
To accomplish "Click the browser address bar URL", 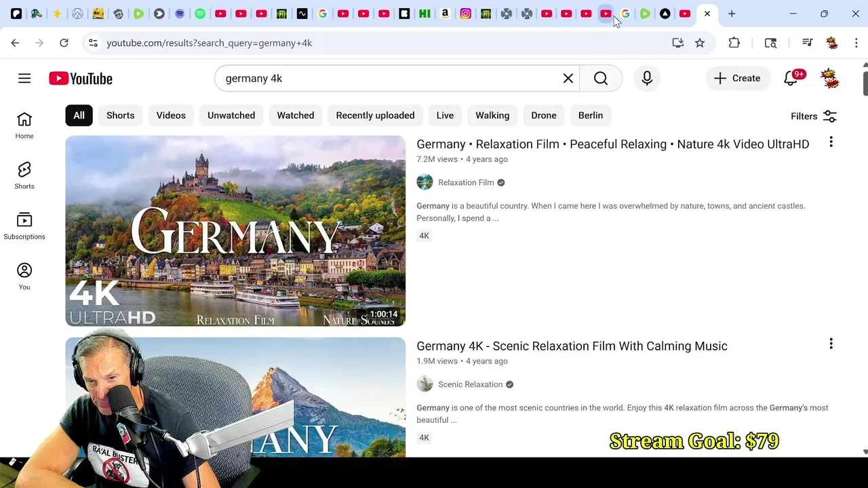I will [x=209, y=43].
